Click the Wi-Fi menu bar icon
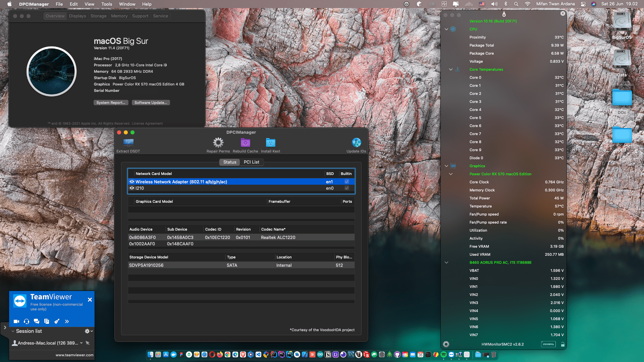The height and width of the screenshot is (362, 644). (528, 4)
